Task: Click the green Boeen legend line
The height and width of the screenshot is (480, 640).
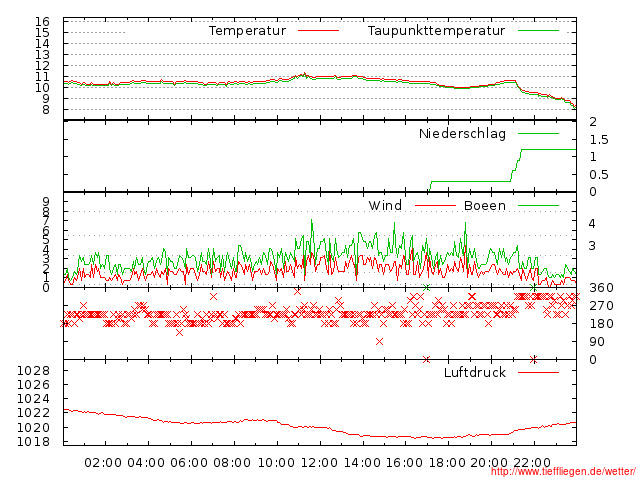Action: pos(538,205)
